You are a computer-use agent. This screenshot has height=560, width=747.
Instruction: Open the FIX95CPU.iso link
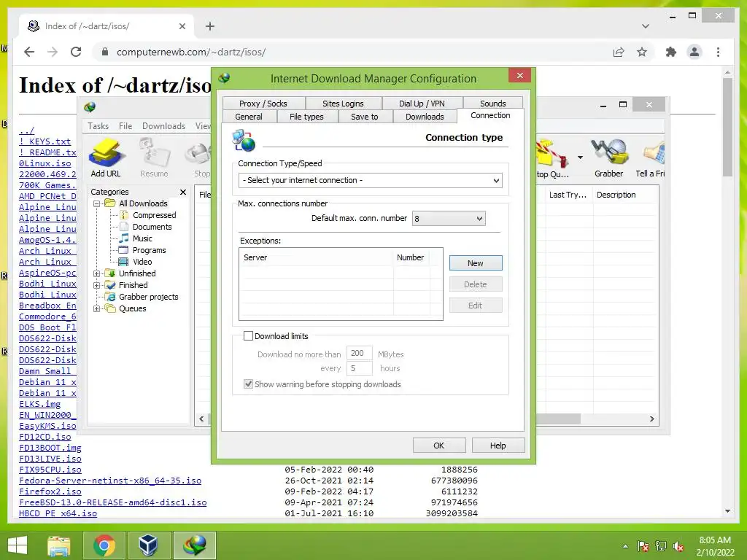(x=50, y=470)
